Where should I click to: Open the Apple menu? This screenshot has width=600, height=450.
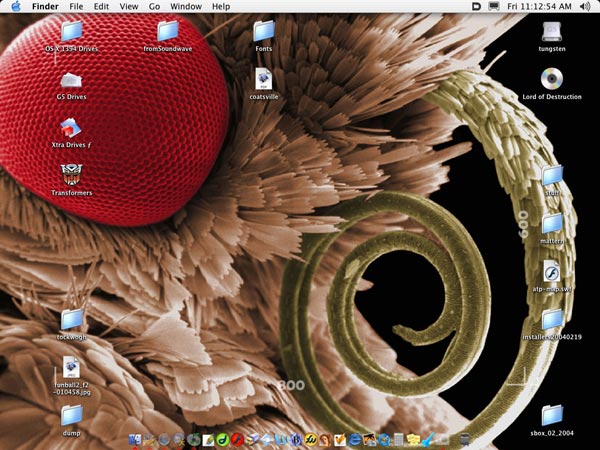(16, 7)
